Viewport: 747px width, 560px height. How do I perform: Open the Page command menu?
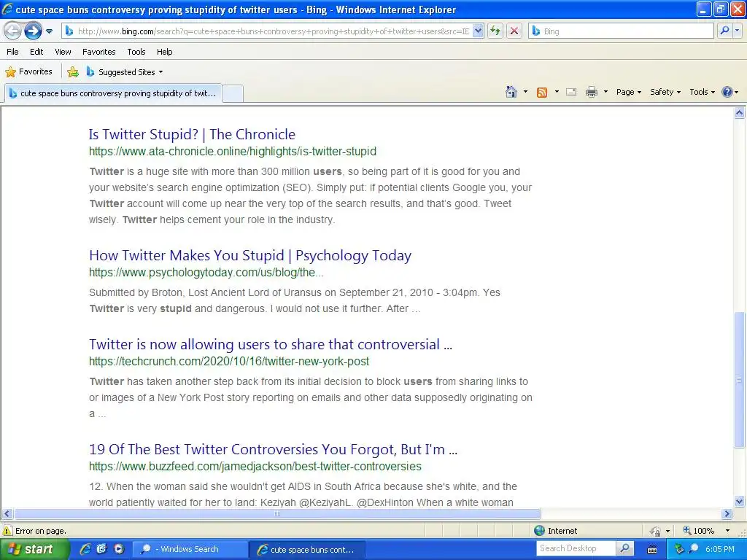(x=628, y=92)
